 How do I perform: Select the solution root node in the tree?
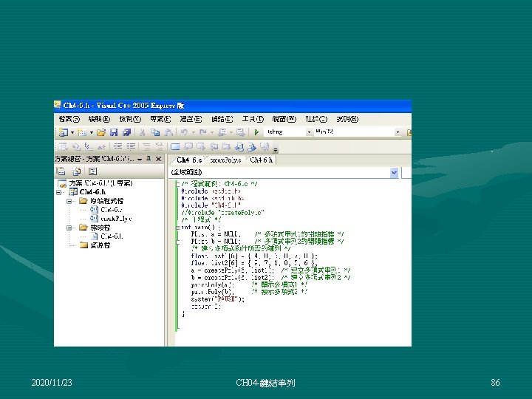pyautogui.click(x=100, y=183)
